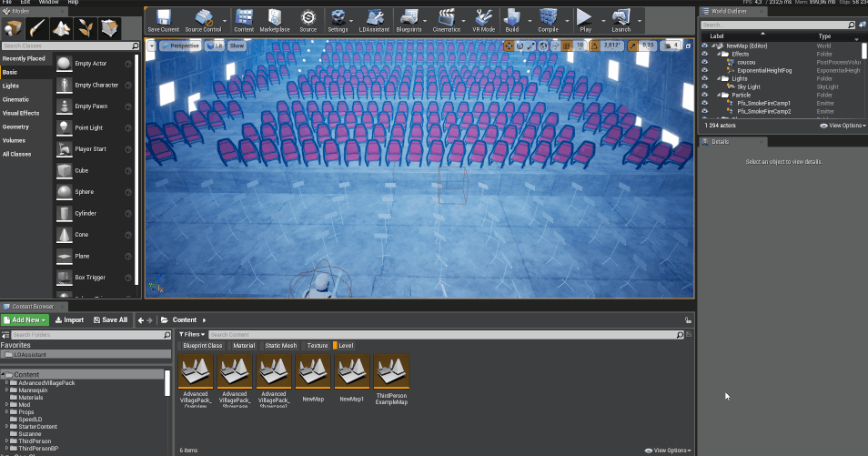
Task: Open the Lit view mode dropdown
Action: [215, 46]
